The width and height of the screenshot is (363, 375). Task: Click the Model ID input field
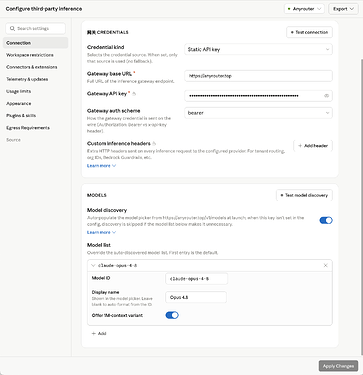(x=196, y=279)
